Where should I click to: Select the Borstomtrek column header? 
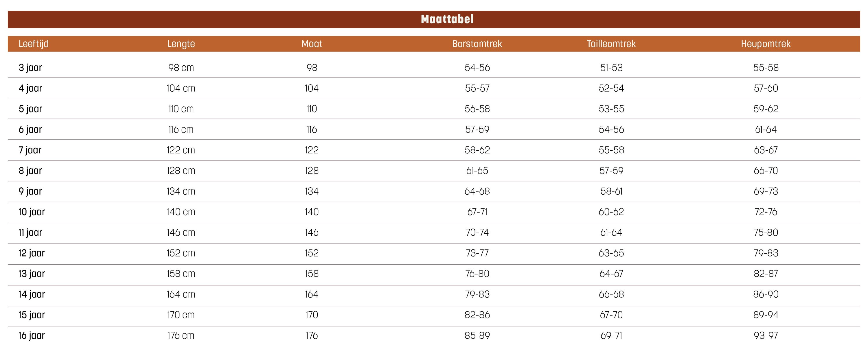click(477, 44)
